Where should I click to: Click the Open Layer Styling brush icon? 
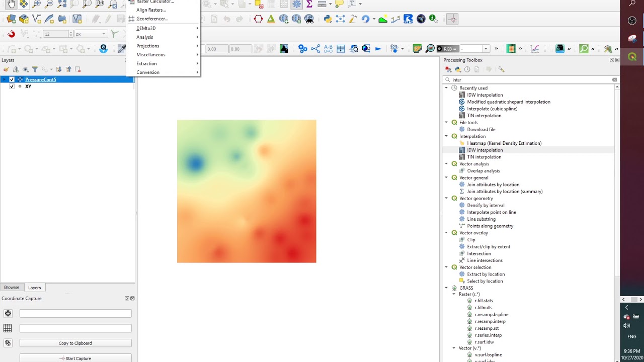pos(6,69)
